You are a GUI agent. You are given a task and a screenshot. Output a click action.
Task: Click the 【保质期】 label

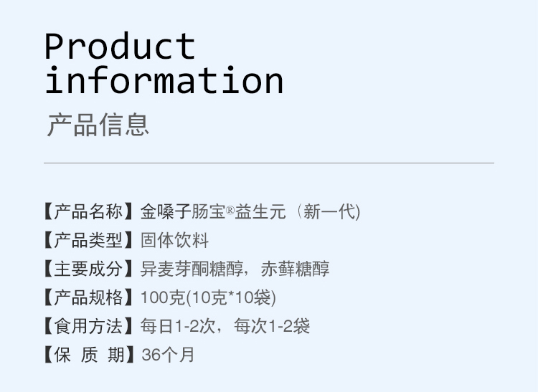click(x=89, y=355)
